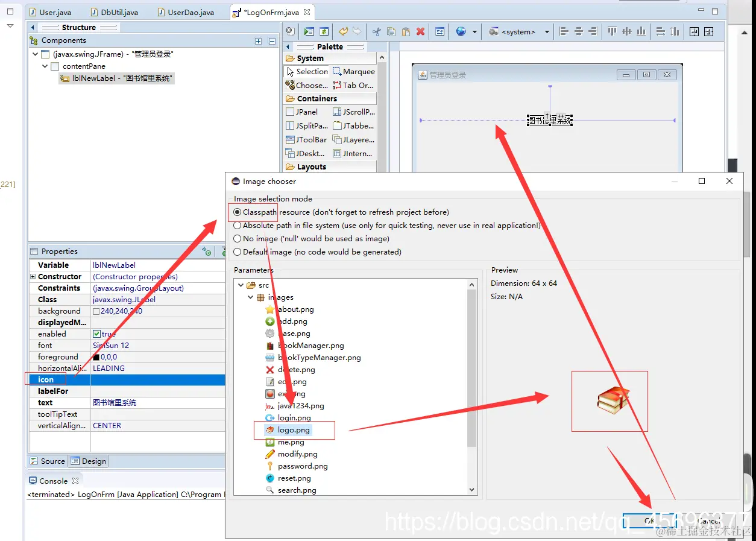Viewport: 756px width, 541px height.
Task: Select the Marquee tool in Palette
Action: tap(353, 71)
